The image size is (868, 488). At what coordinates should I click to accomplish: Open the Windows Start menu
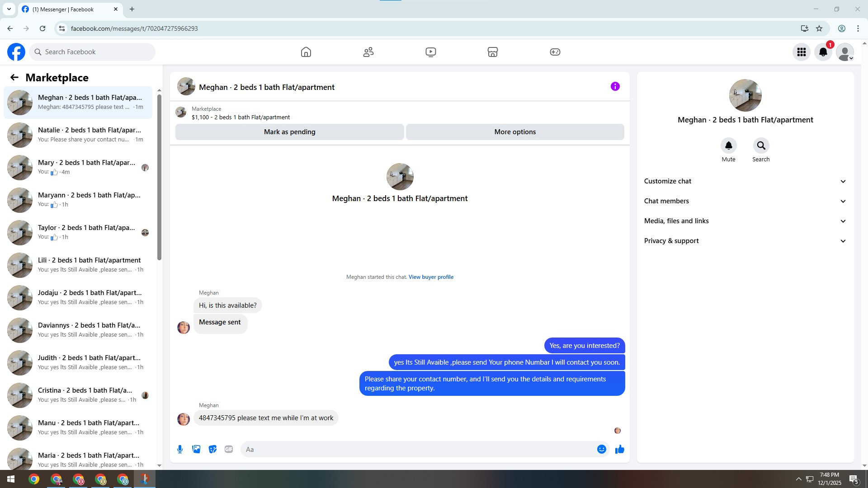coord(11,479)
